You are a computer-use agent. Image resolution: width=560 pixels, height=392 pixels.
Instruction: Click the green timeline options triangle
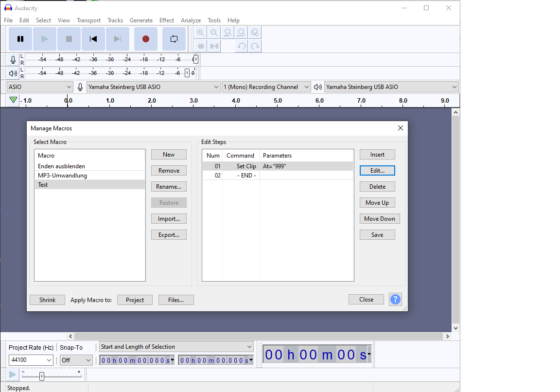pos(13,100)
